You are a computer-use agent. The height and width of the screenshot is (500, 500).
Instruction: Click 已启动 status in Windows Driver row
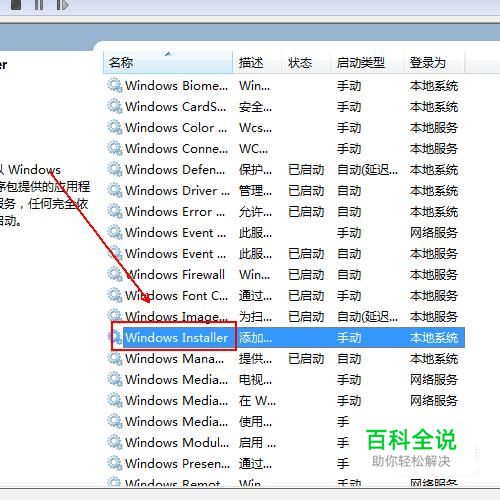pyautogui.click(x=306, y=190)
